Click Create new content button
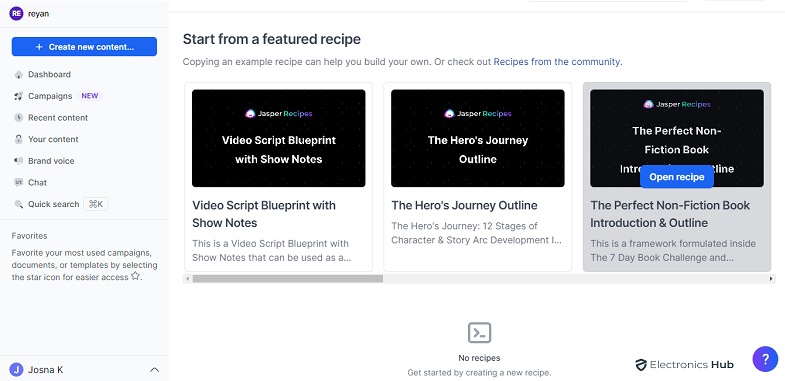Viewport: 785px width, 381px height. coord(84,47)
